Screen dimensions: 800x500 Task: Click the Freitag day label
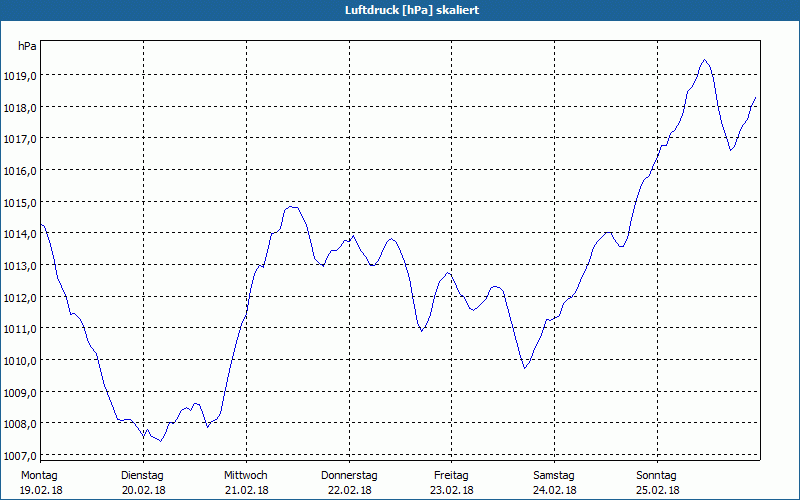point(451,475)
